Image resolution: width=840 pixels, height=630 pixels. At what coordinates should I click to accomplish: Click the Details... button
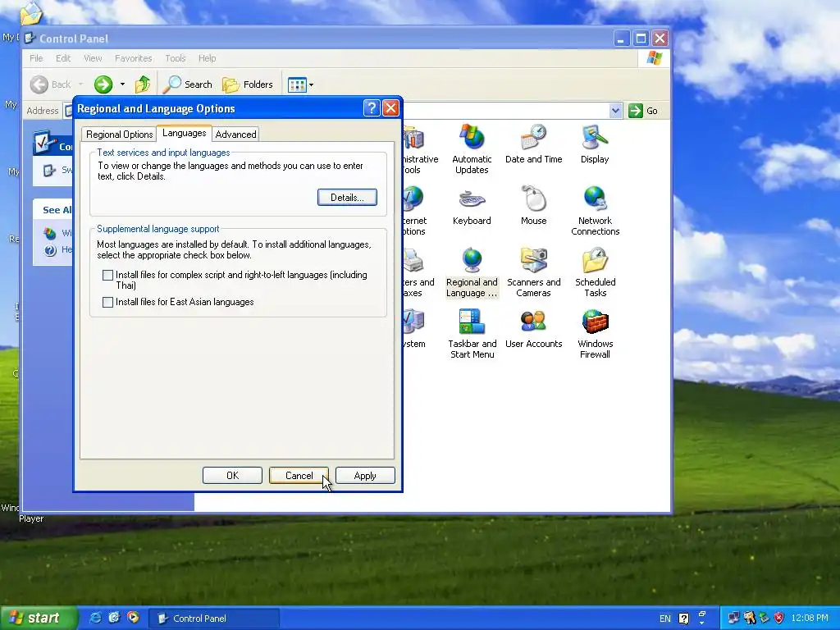[x=347, y=197]
